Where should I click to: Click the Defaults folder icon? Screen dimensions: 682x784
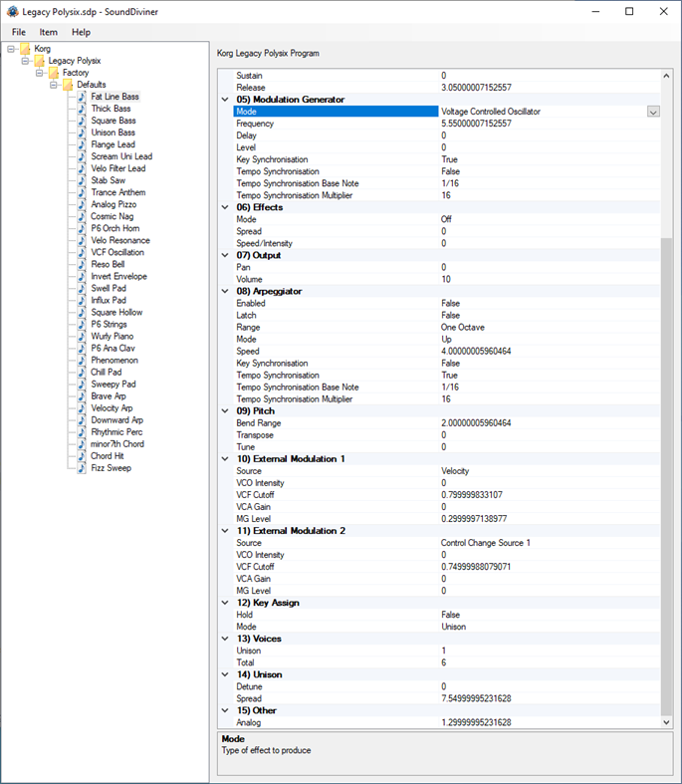click(68, 85)
